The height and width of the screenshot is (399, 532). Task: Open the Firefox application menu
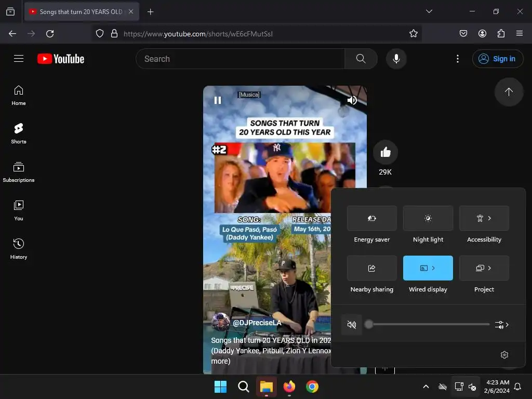519,33
